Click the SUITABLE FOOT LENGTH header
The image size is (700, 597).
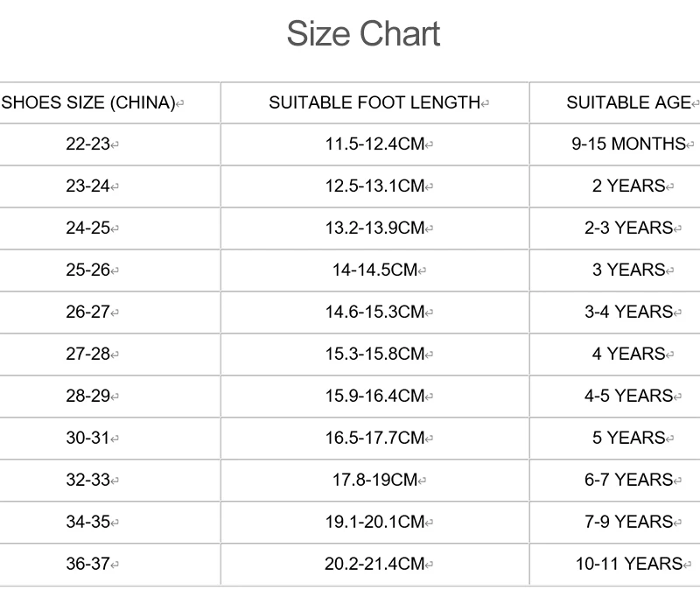click(374, 102)
